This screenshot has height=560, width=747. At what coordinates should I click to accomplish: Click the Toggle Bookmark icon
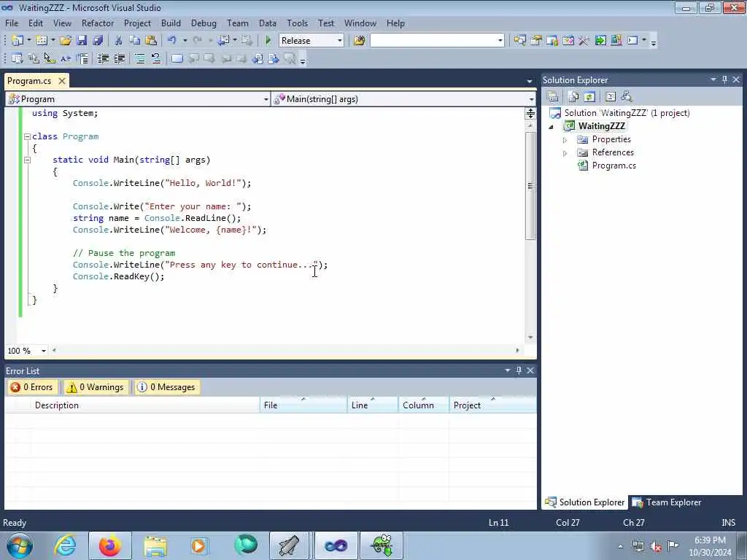(177, 58)
